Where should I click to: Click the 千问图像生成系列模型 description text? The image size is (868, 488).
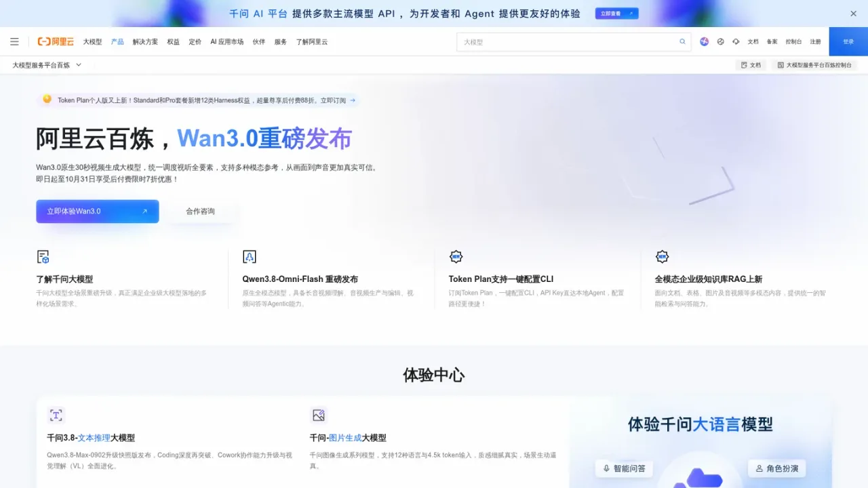433,460
